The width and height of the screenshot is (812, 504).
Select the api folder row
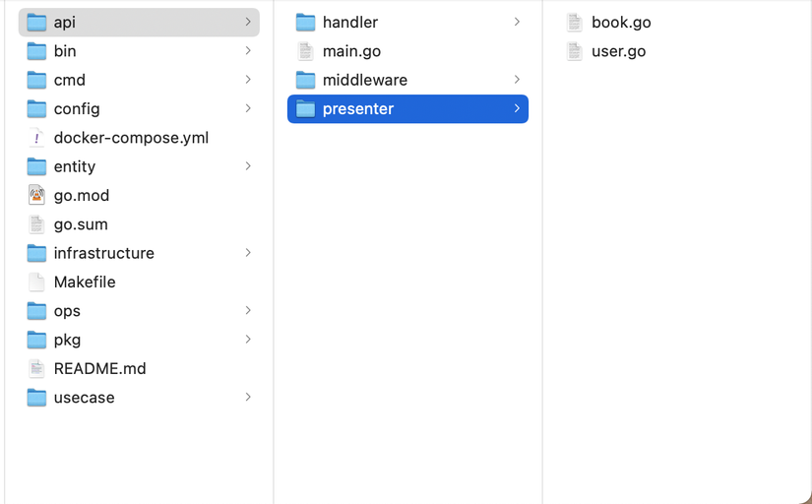139,23
